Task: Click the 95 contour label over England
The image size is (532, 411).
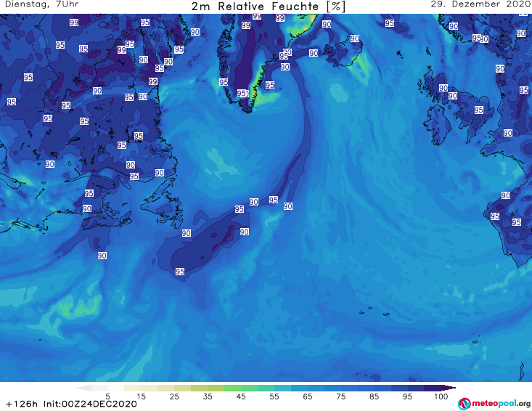Action: click(479, 110)
